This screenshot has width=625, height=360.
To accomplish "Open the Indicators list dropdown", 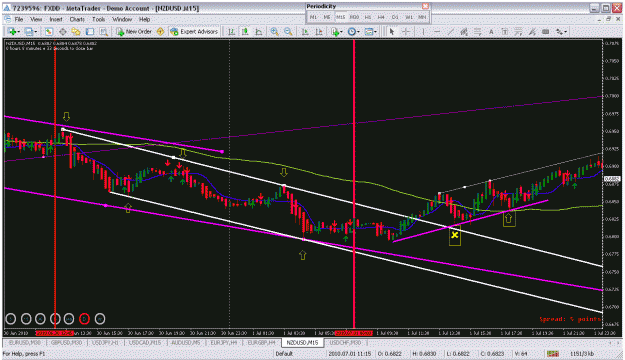I will point(336,31).
